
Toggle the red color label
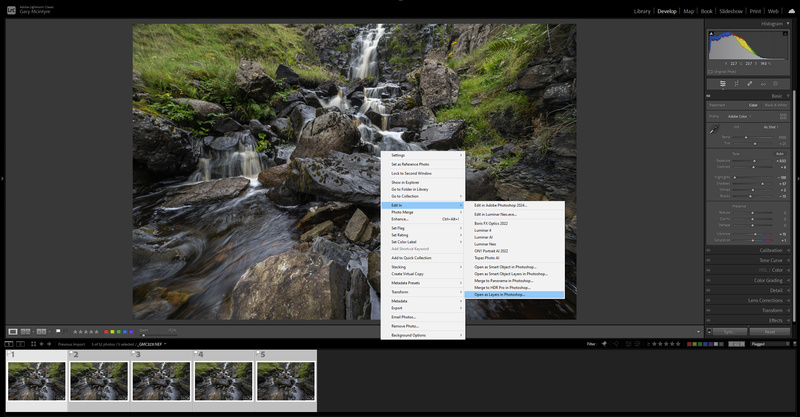[x=108, y=331]
